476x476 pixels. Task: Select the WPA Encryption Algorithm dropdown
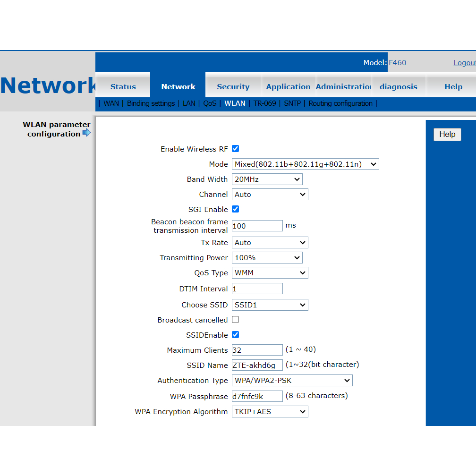pos(270,412)
